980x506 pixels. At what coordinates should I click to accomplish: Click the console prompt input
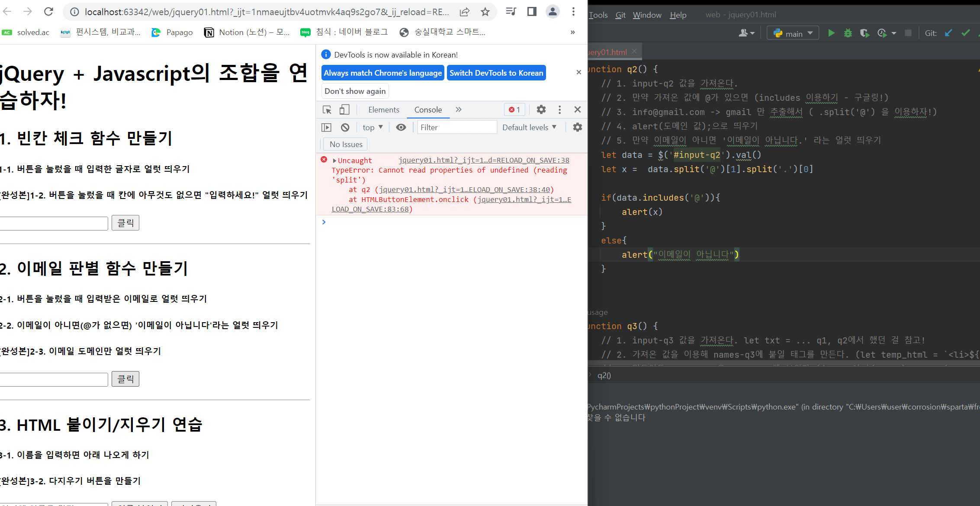(454, 222)
